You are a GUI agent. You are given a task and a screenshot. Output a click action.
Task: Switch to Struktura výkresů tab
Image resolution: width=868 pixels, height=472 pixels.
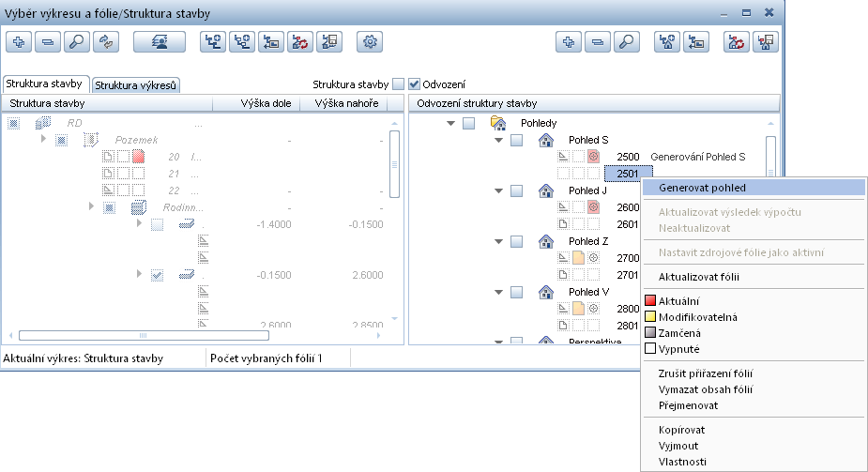[x=136, y=85]
